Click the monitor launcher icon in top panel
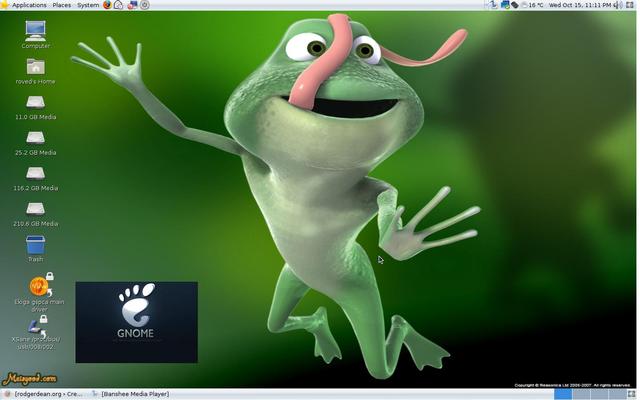Image resolution: width=640 pixels, height=400 pixels. click(132, 5)
